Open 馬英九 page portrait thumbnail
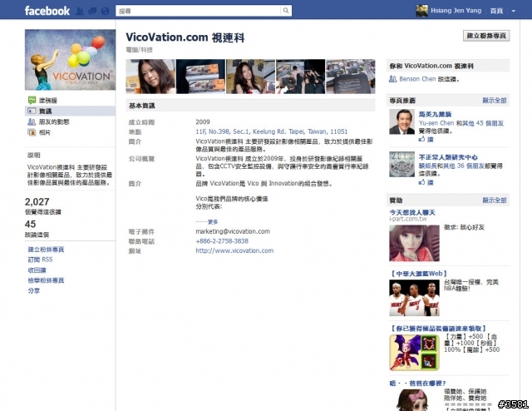Viewport: 532px width, 411px height. [401, 121]
